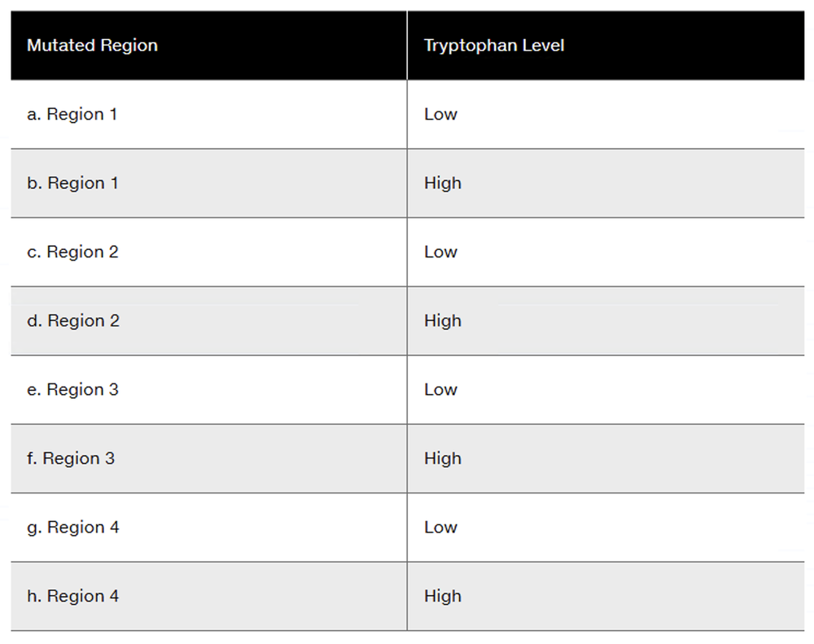
Task: Click the 'h. Region 4' cell
Action: click(73, 596)
